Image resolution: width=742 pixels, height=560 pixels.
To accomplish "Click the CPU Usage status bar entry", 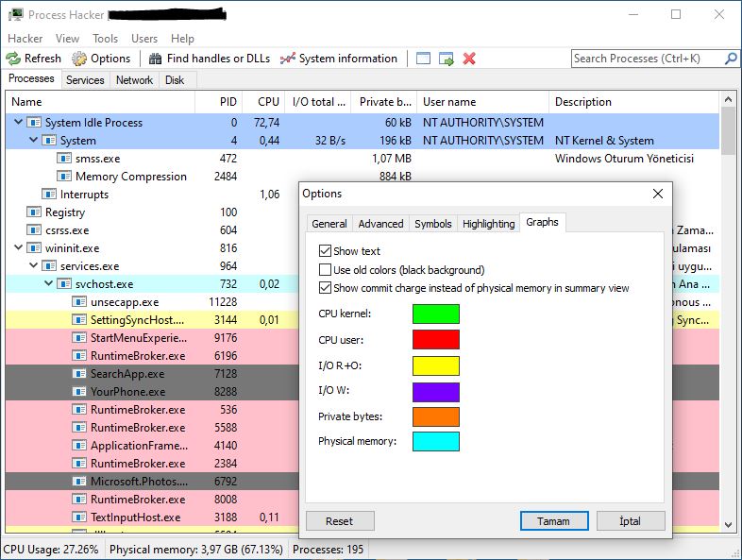I will pos(51,549).
